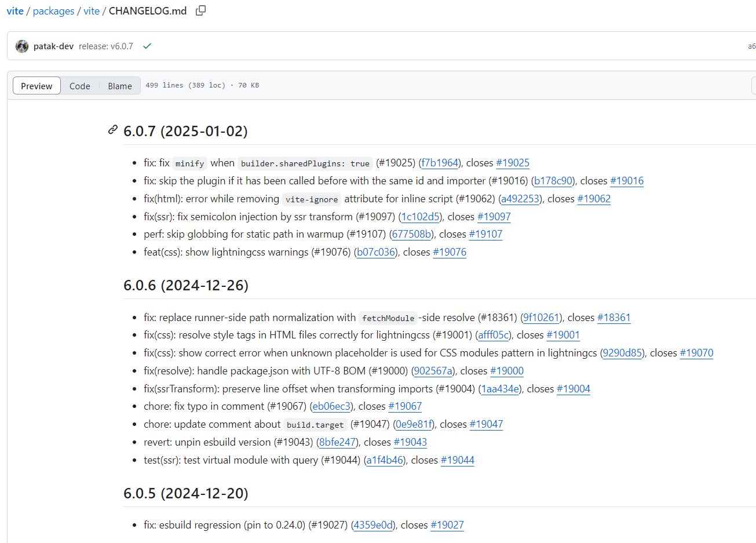Viewport: 756px width, 543px height.
Task: Open commit 9f10261
Action: (x=542, y=318)
